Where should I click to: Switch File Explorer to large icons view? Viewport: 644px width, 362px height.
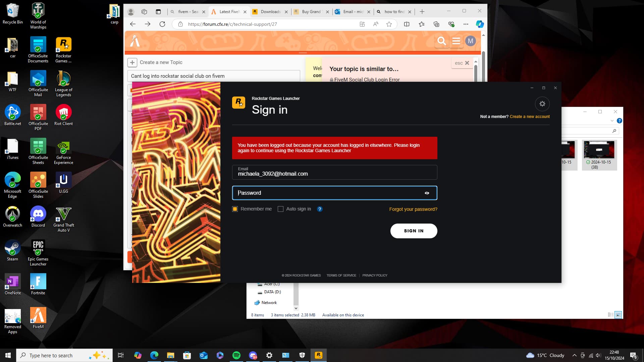(618, 315)
